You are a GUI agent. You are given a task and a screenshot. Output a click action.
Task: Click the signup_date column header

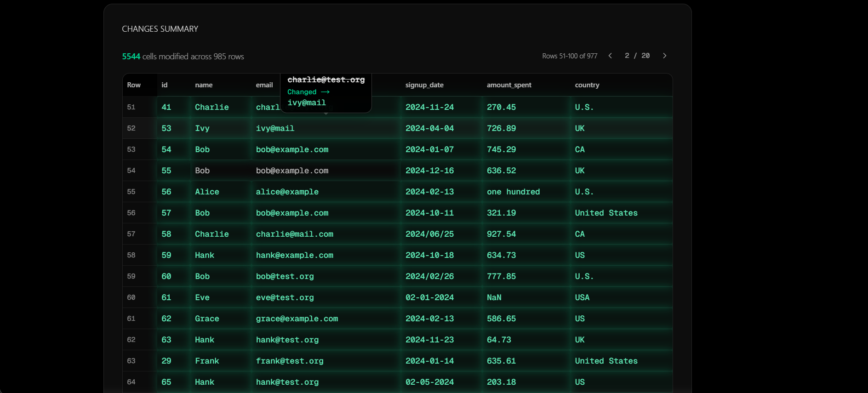click(x=424, y=85)
